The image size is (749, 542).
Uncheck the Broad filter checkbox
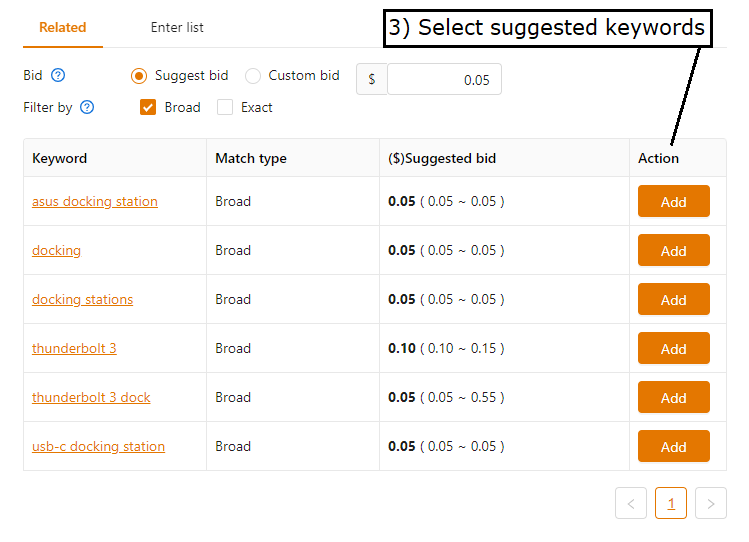coord(148,107)
